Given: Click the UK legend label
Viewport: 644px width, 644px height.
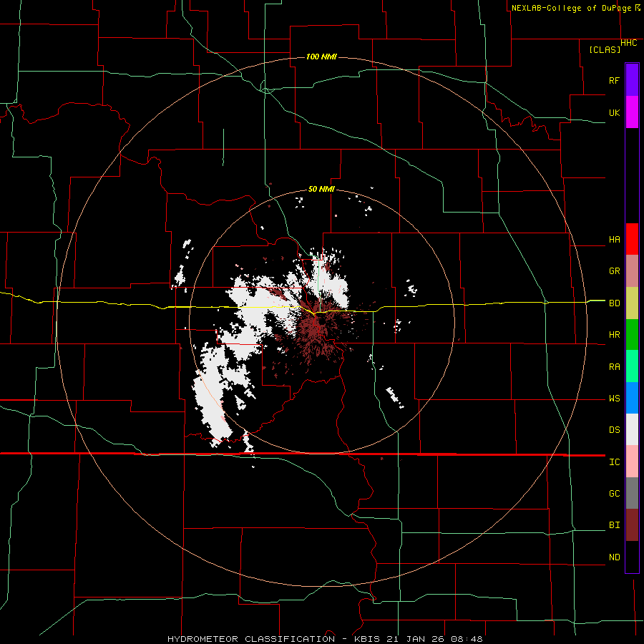Looking at the screenshot, I should point(615,112).
